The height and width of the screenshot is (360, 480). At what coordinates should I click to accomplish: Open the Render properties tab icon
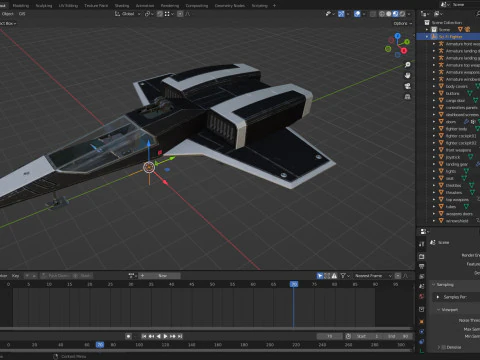click(x=422, y=256)
